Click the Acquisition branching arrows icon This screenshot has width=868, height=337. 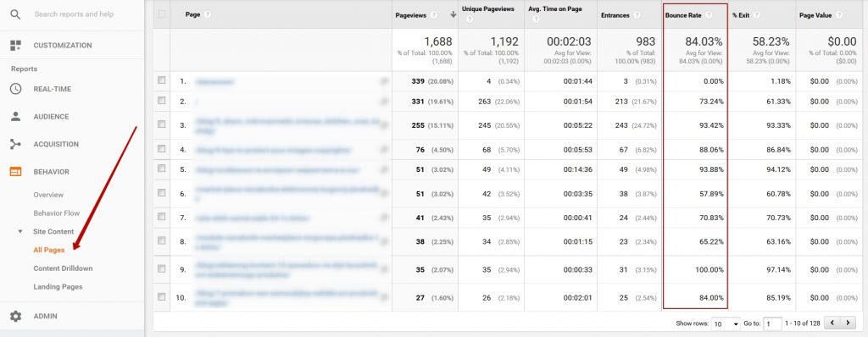[x=15, y=144]
